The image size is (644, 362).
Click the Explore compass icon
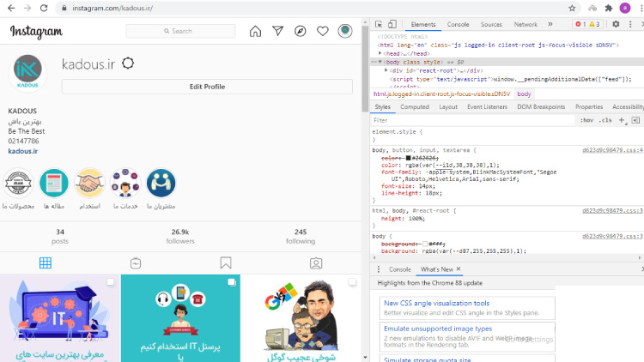pyautogui.click(x=300, y=32)
